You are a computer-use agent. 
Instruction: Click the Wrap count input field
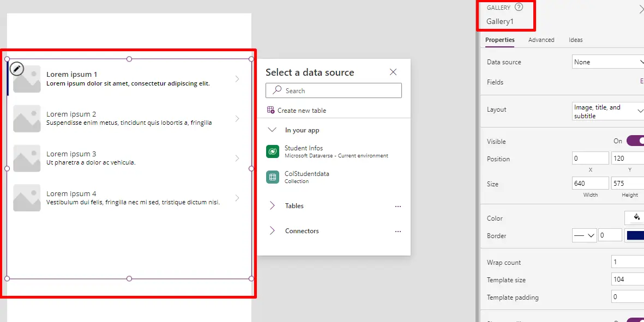[x=628, y=262]
